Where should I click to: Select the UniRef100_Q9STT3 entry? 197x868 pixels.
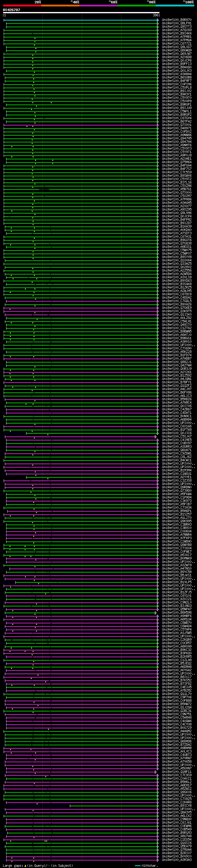tap(176, 26)
